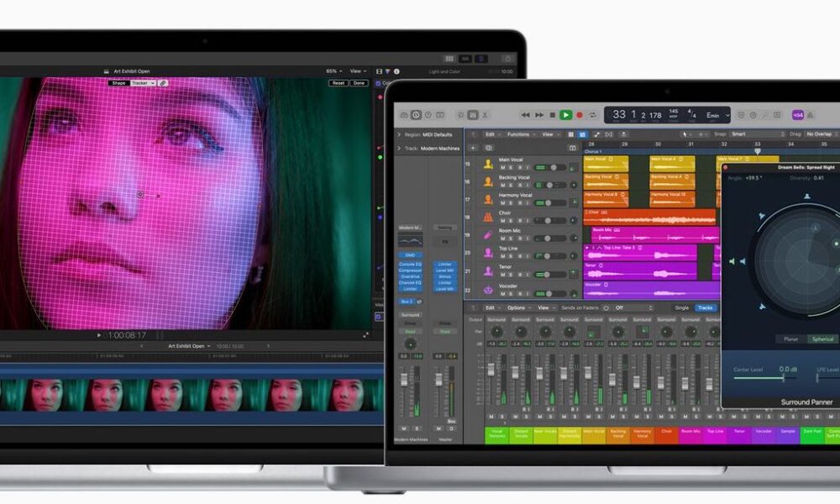Open the mixer Edit menu
The height and width of the screenshot is (504, 840).
click(x=492, y=308)
